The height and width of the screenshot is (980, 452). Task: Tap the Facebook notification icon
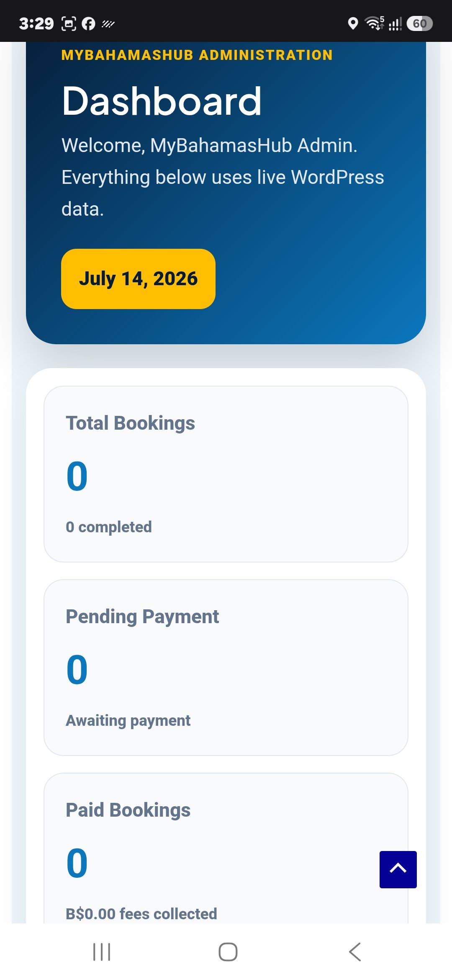(x=88, y=23)
